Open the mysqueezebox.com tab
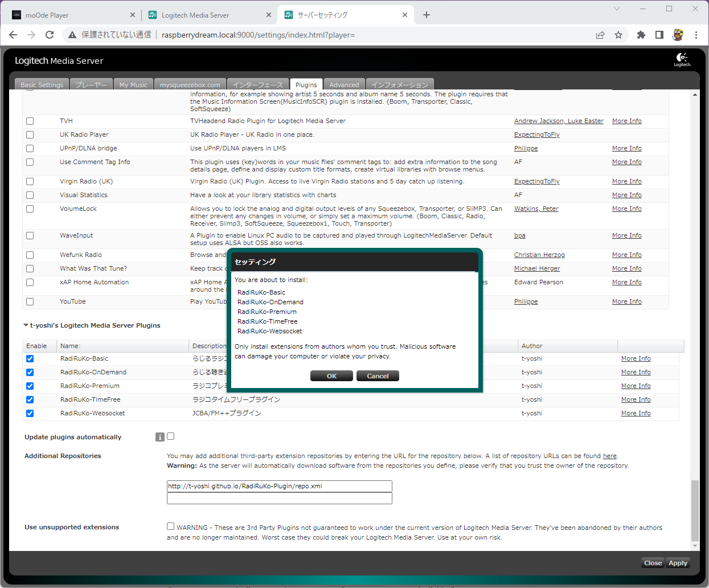 point(190,84)
